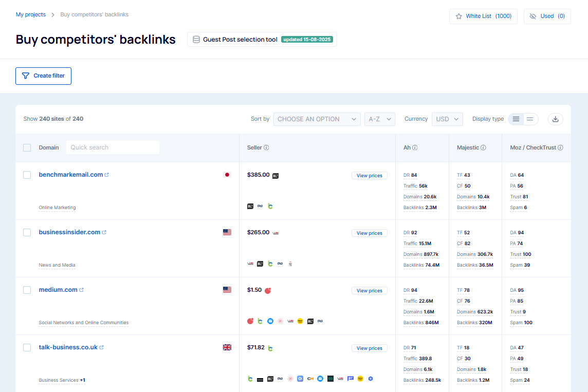The height and width of the screenshot is (392, 588).
Task: Select the talk-business.co.uk row checkbox
Action: 27,347
